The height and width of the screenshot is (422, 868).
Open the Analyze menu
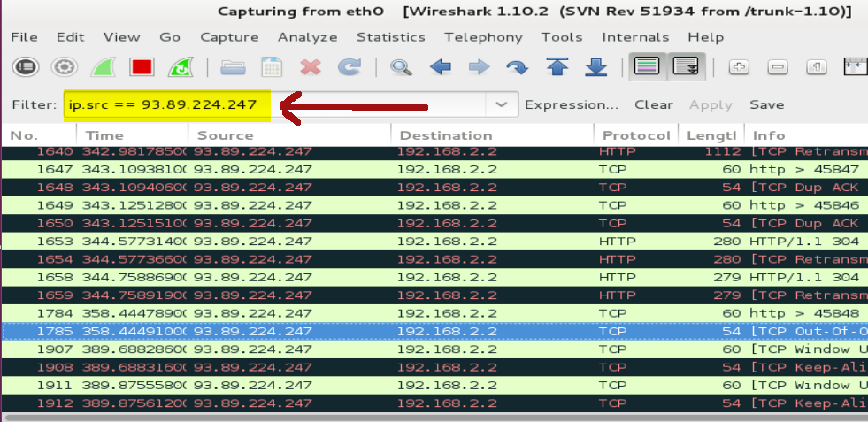307,37
